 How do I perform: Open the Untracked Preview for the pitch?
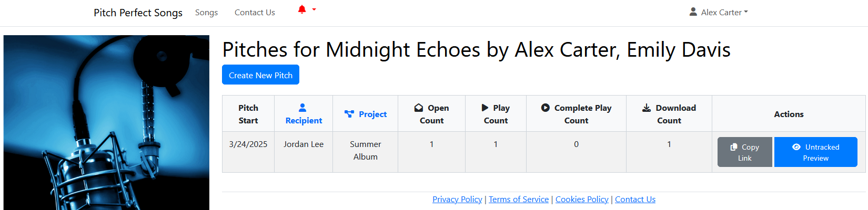coord(815,152)
